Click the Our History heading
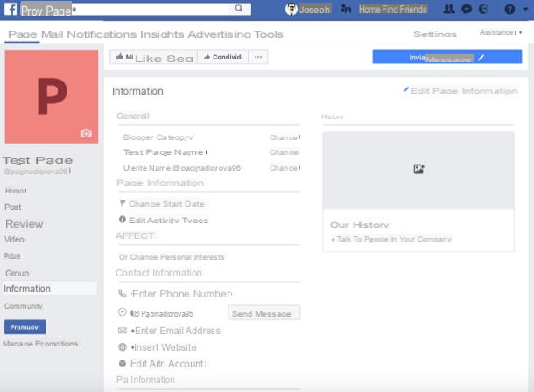 (359, 225)
